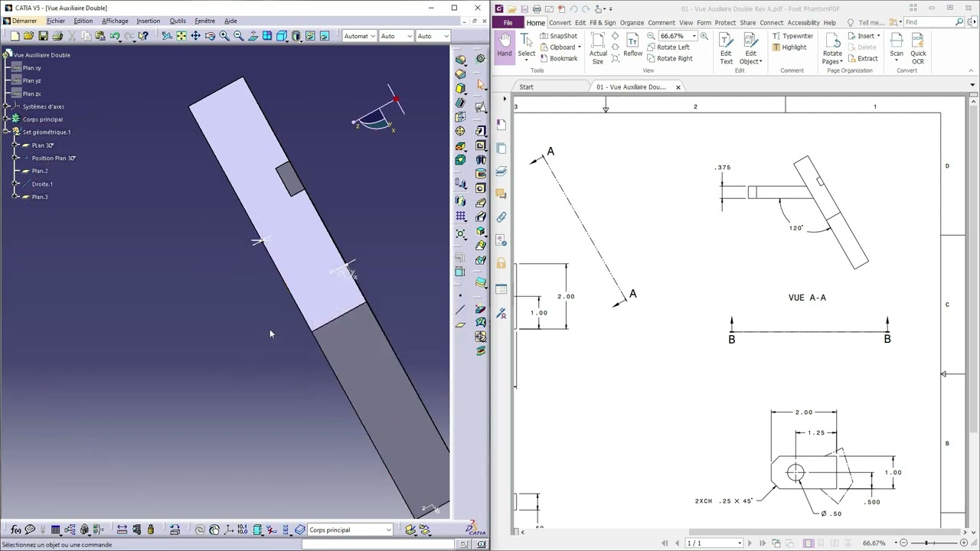Click the Scan button in Foxit Convert group
The image size is (980, 551).
tap(897, 45)
